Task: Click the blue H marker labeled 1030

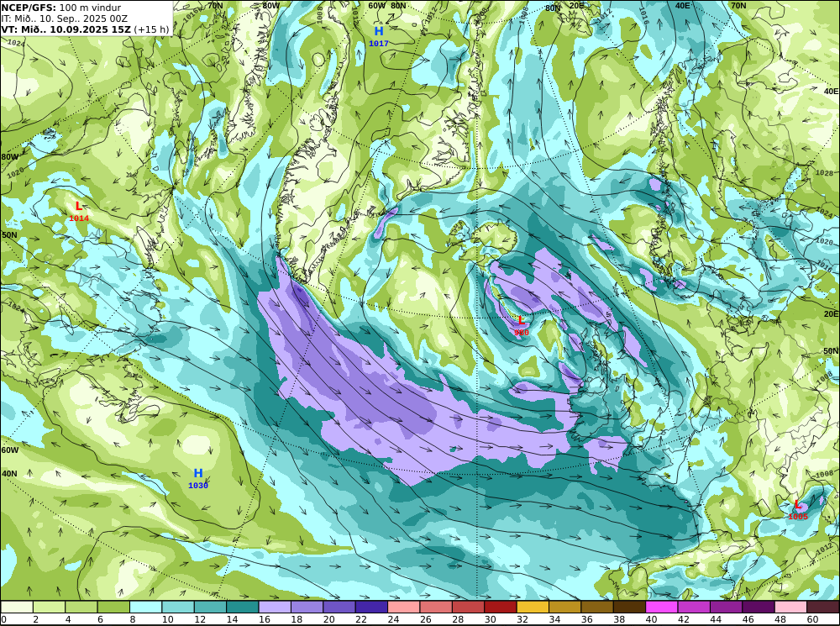Action: click(x=198, y=473)
